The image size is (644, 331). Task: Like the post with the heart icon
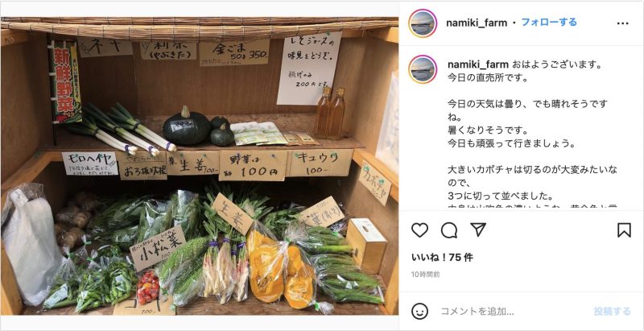click(x=419, y=230)
